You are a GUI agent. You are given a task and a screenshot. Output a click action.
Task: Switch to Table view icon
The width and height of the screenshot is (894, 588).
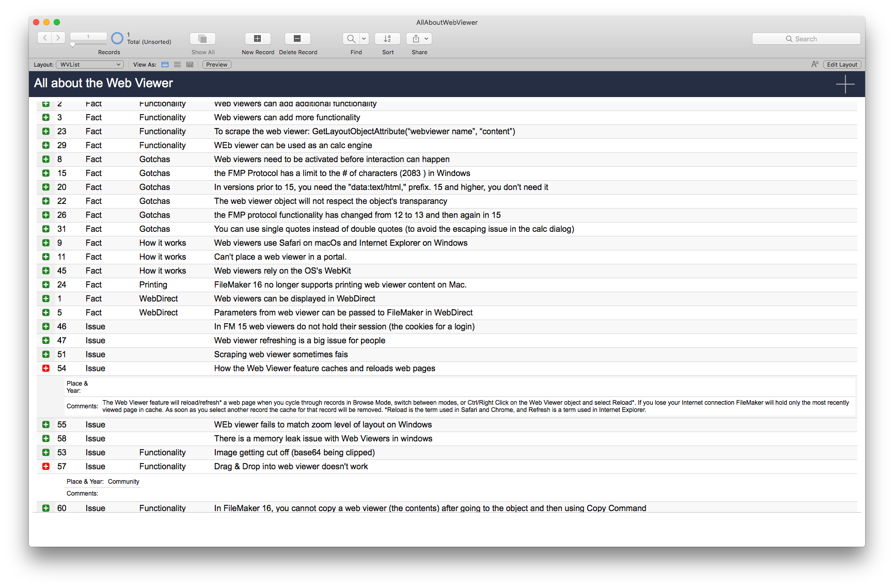tap(190, 65)
